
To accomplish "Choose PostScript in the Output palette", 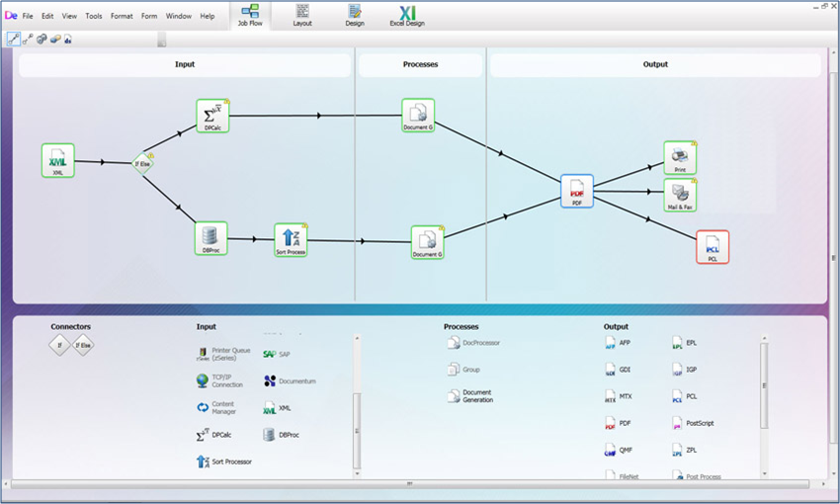I will click(693, 423).
